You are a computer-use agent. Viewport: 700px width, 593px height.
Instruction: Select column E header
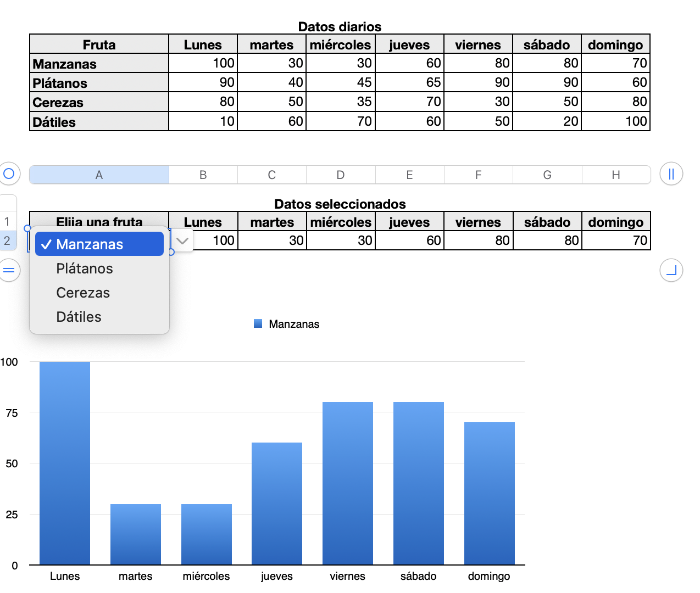point(410,175)
